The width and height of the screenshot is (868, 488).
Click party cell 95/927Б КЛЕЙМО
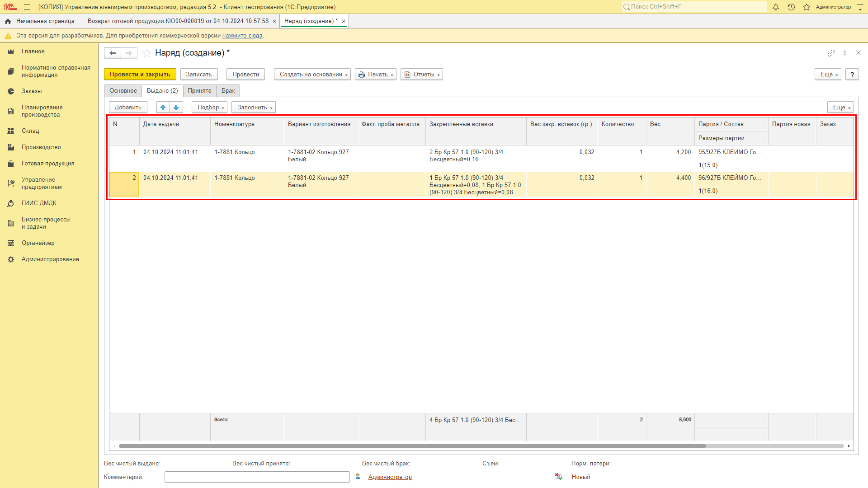click(x=731, y=152)
